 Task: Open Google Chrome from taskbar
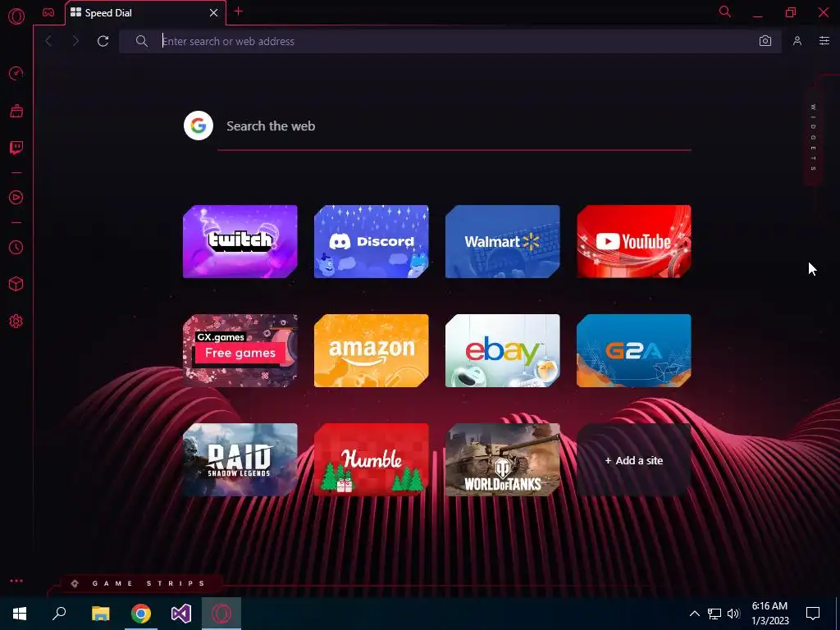click(141, 614)
